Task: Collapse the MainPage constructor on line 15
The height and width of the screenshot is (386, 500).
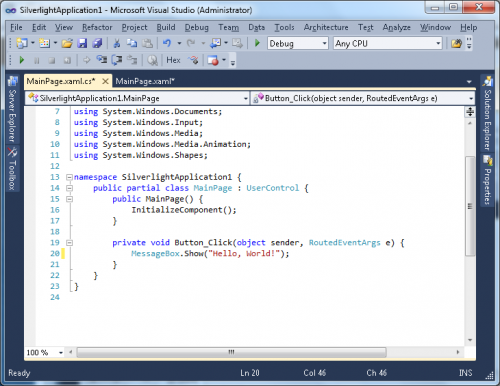Action: [x=69, y=199]
